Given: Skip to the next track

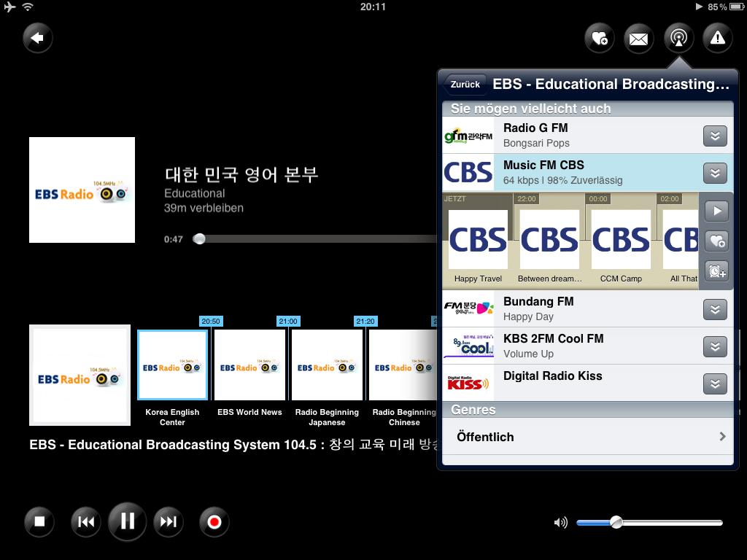Looking at the screenshot, I should tap(169, 522).
